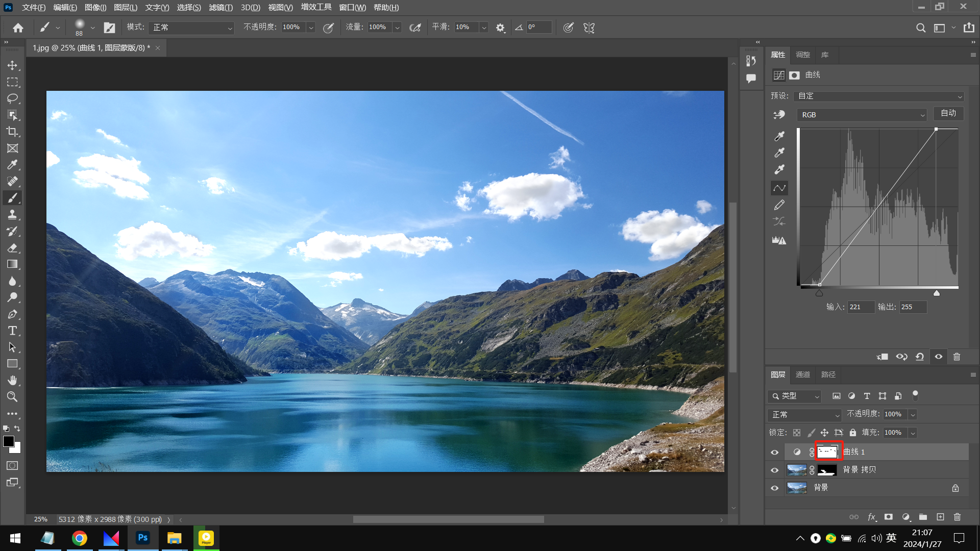Open the 文件(F) menu
Image resolution: width=980 pixels, height=551 pixels.
click(x=34, y=7)
